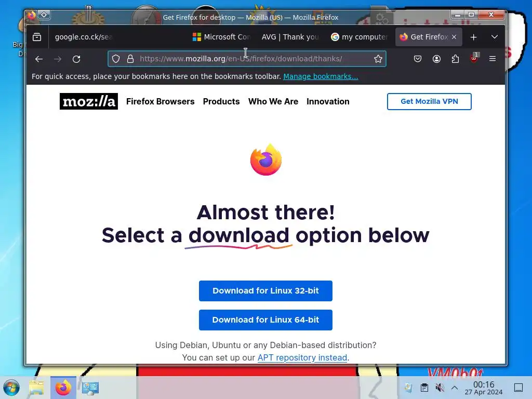Viewport: 532px width, 399px height.
Task: Open the clock showing 00:16
Action: tap(484, 388)
